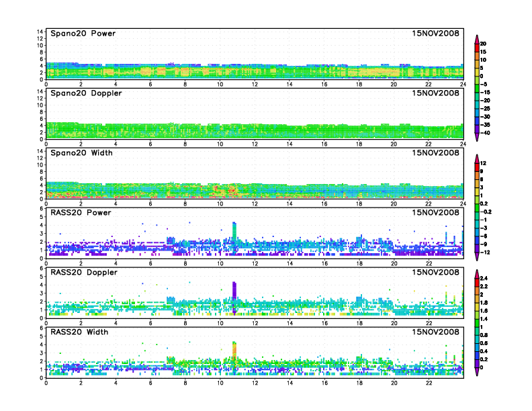Click the 15NOV2008 date in Spano20 Width panel
The width and height of the screenshot is (532, 411).
point(435,152)
